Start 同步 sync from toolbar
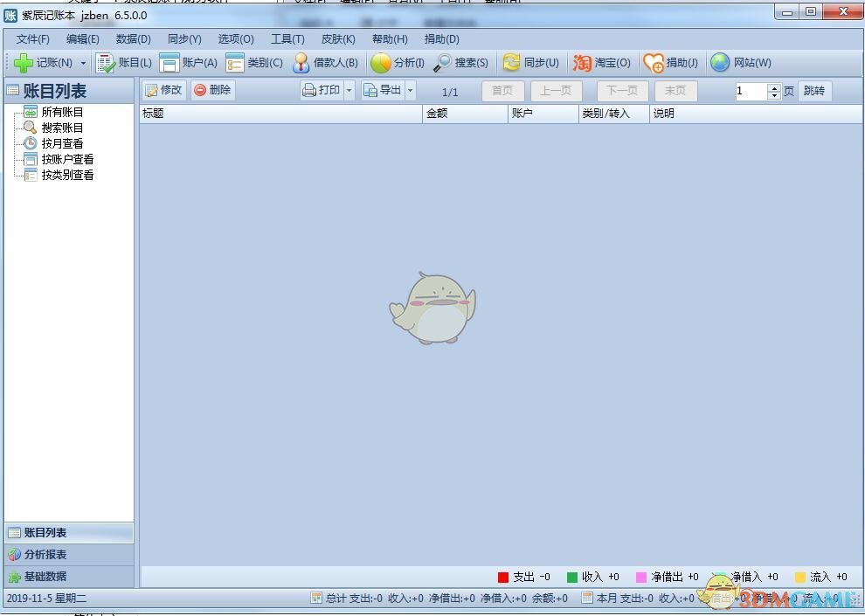The image size is (865, 616). click(511, 63)
